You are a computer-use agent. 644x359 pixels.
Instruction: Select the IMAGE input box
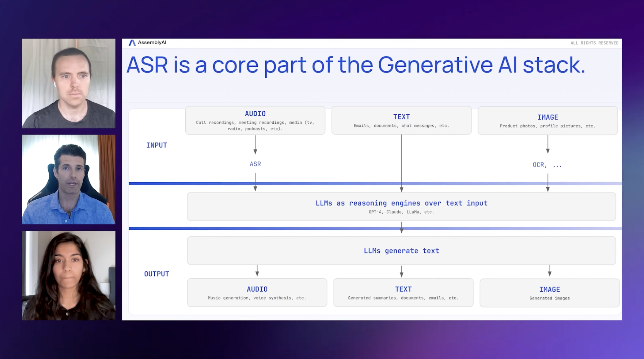(548, 120)
